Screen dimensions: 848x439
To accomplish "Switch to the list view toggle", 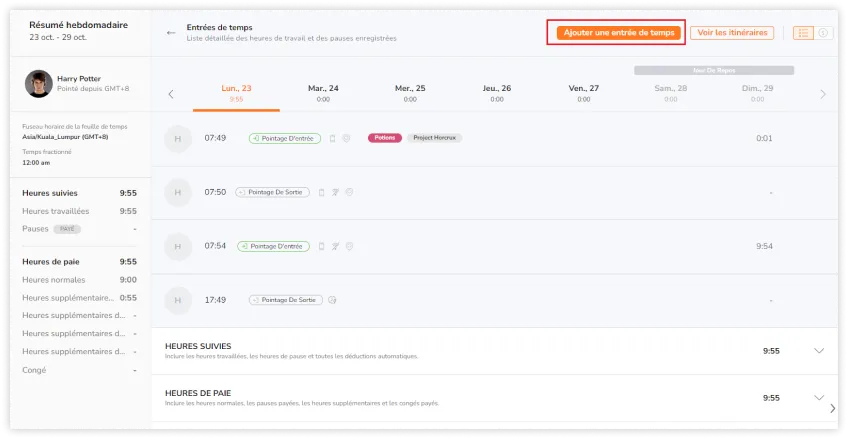I will 803,33.
